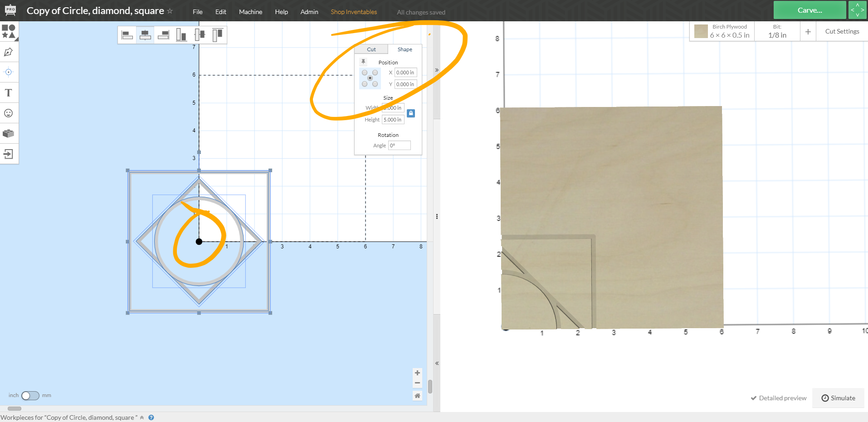This screenshot has width=868, height=422.
Task: Switch to the Cut tab
Action: pyautogui.click(x=371, y=49)
